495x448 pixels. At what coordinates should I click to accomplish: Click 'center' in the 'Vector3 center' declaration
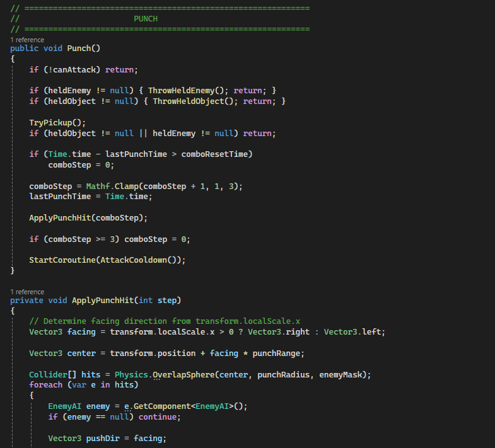pos(81,353)
